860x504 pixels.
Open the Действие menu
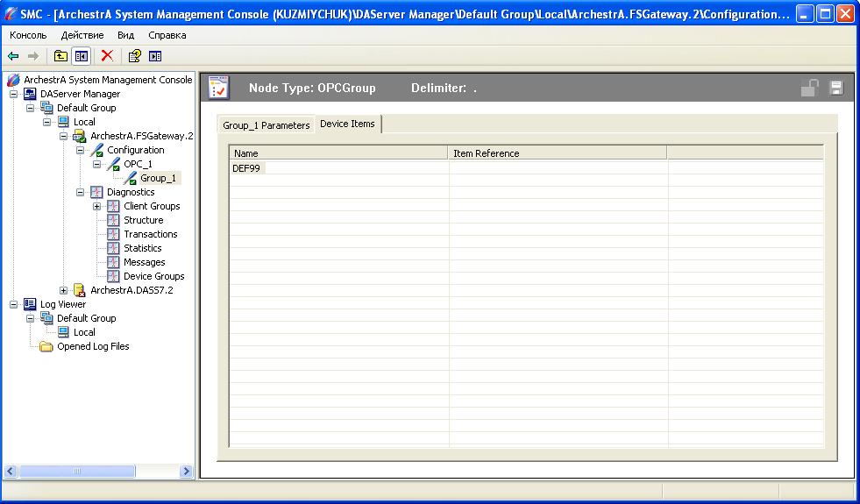pyautogui.click(x=82, y=35)
